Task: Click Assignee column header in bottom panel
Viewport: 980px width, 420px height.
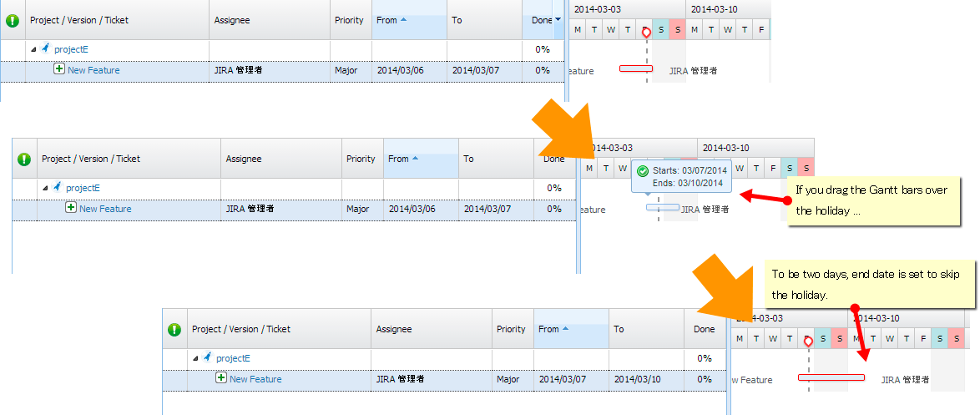Action: pos(394,329)
